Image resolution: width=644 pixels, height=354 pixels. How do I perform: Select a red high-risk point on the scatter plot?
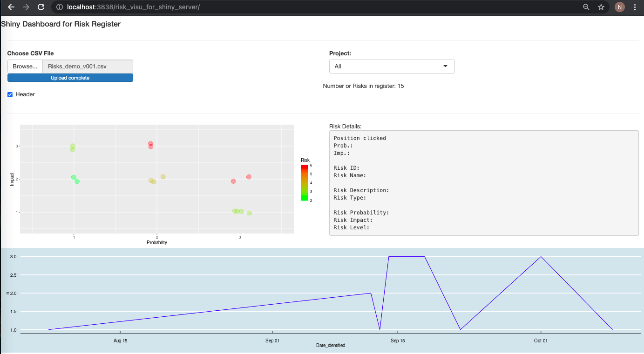click(x=150, y=143)
